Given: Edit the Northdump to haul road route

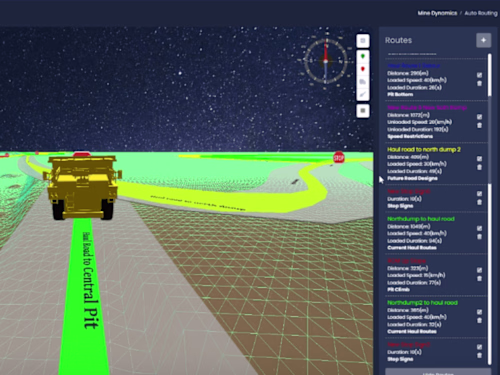Looking at the screenshot, I should click(x=479, y=228).
